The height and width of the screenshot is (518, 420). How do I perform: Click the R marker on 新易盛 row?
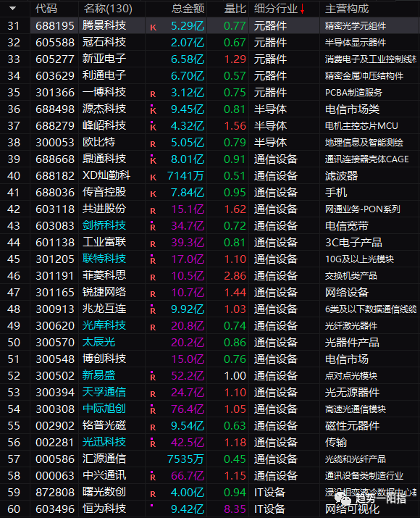(153, 376)
